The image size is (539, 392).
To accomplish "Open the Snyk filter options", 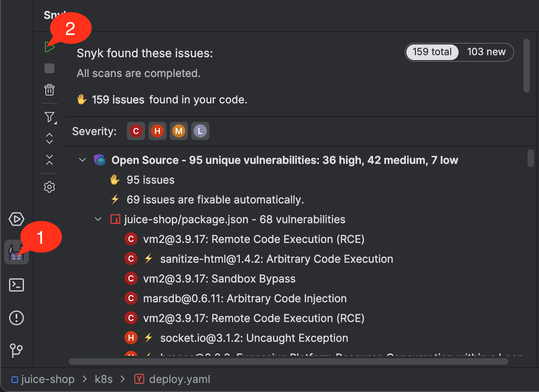I will pyautogui.click(x=49, y=117).
